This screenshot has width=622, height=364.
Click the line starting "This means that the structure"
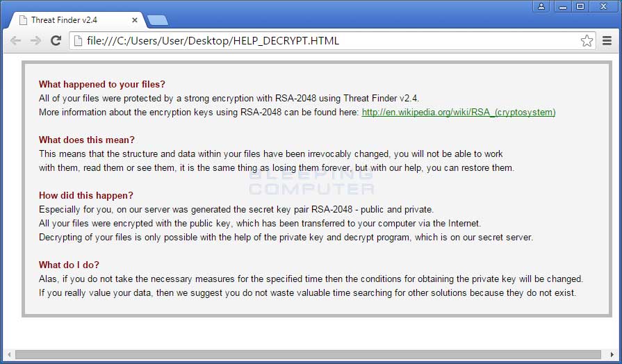tap(271, 154)
